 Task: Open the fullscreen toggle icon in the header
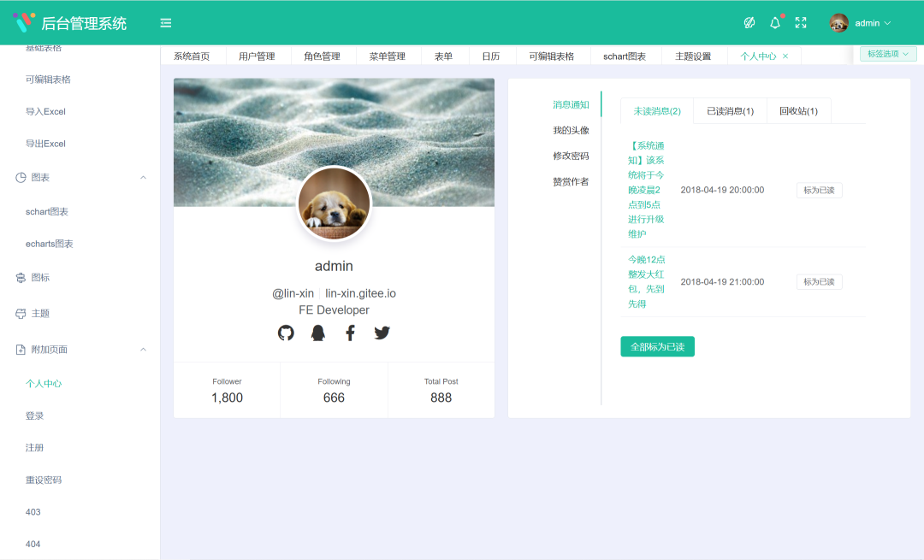(801, 23)
